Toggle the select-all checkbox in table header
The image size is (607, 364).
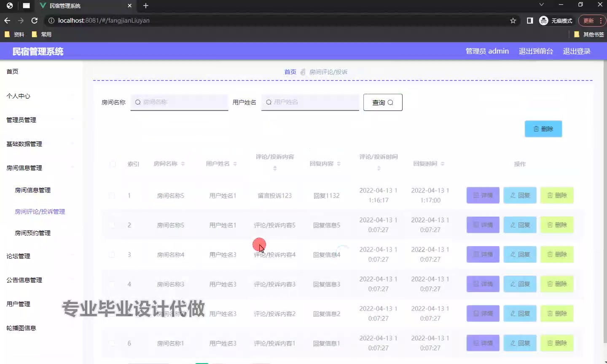pyautogui.click(x=113, y=164)
